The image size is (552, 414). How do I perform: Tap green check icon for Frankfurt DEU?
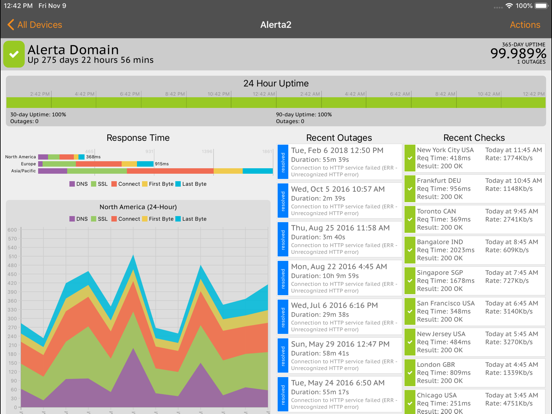pos(410,189)
